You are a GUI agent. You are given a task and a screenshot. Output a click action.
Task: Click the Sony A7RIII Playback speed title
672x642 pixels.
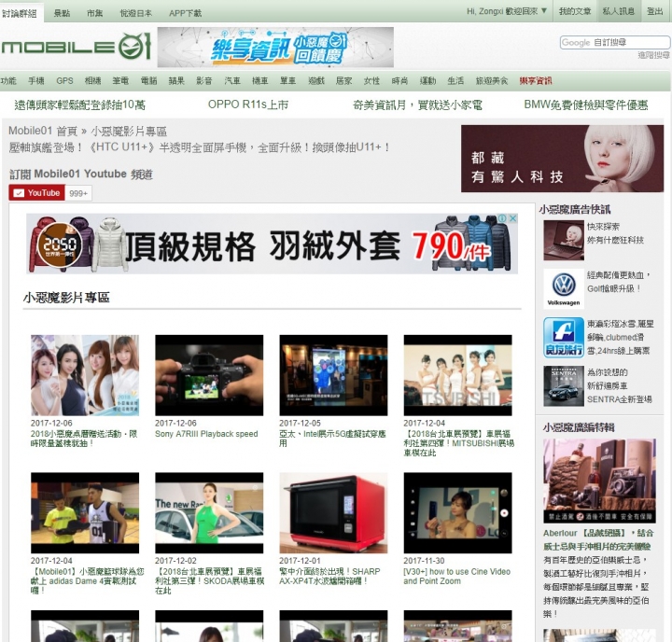(x=206, y=434)
